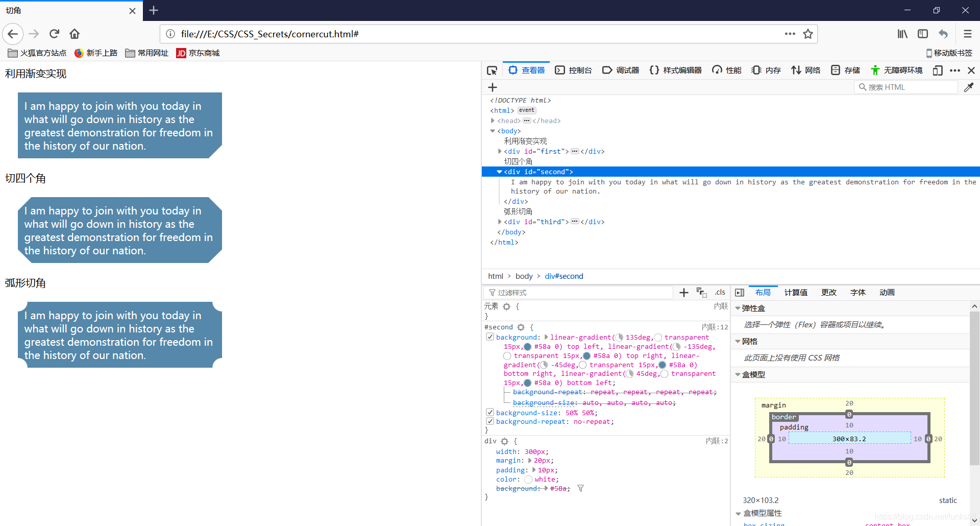980x526 pixels.
Task: Activate the element picker tool
Action: click(x=492, y=70)
